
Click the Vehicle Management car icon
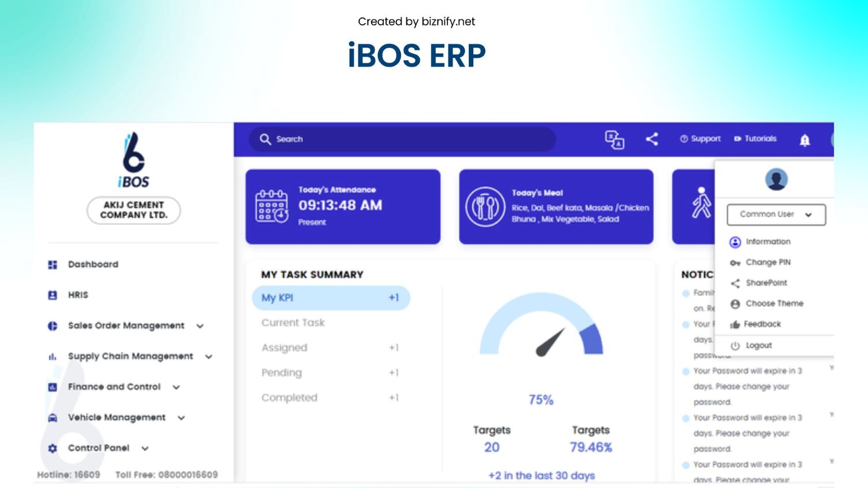(53, 417)
